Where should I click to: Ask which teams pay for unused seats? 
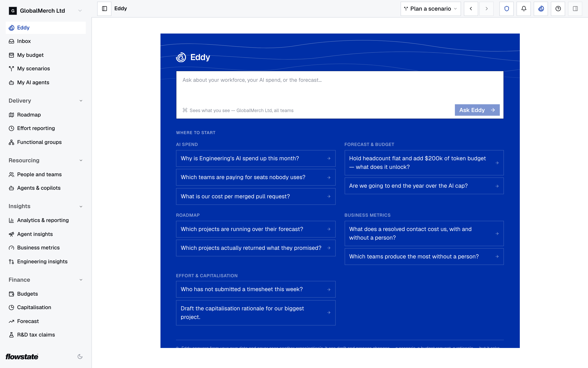pyautogui.click(x=256, y=177)
